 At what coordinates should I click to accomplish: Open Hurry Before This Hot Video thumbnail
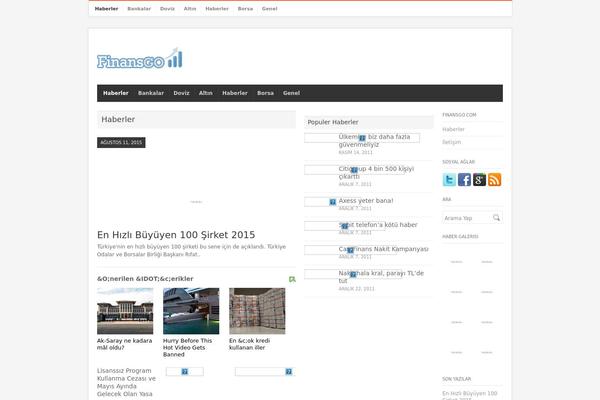(x=191, y=311)
